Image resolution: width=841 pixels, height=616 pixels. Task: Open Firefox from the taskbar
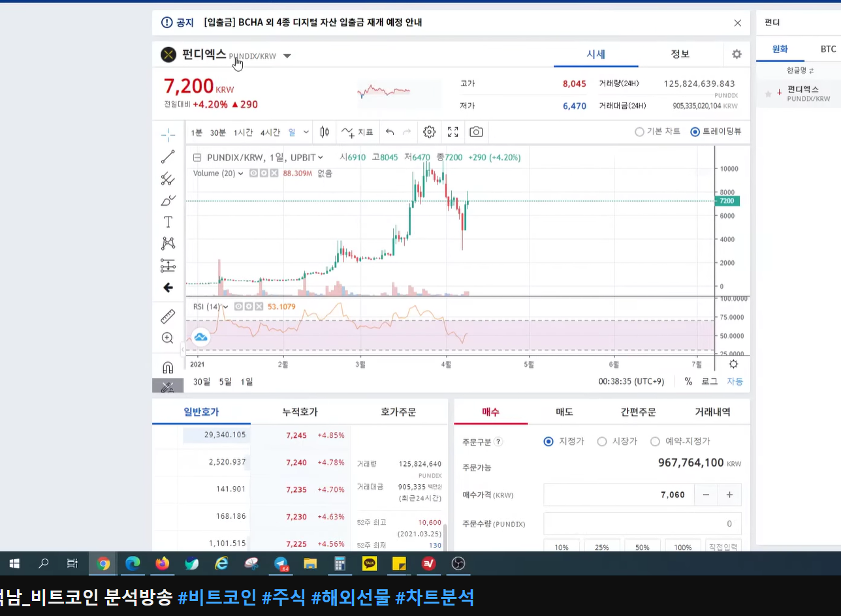162,563
